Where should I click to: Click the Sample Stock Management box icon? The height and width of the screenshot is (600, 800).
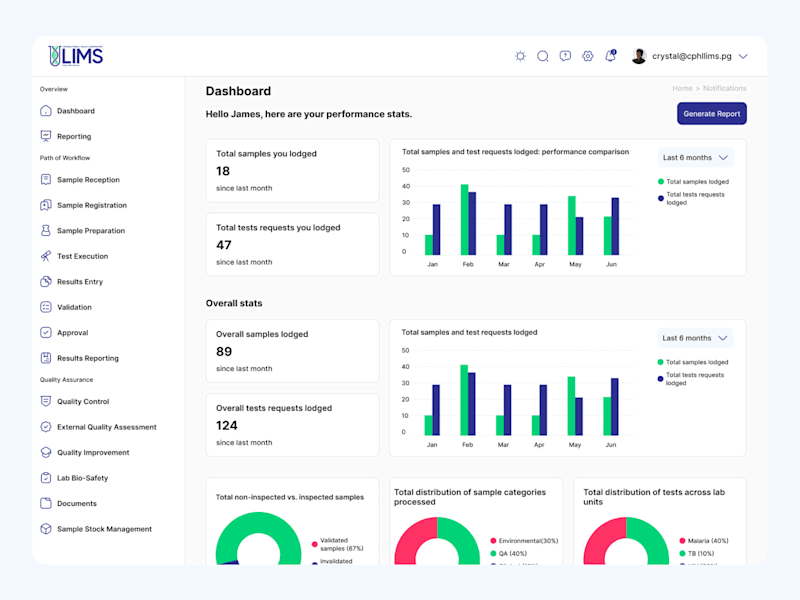click(46, 529)
